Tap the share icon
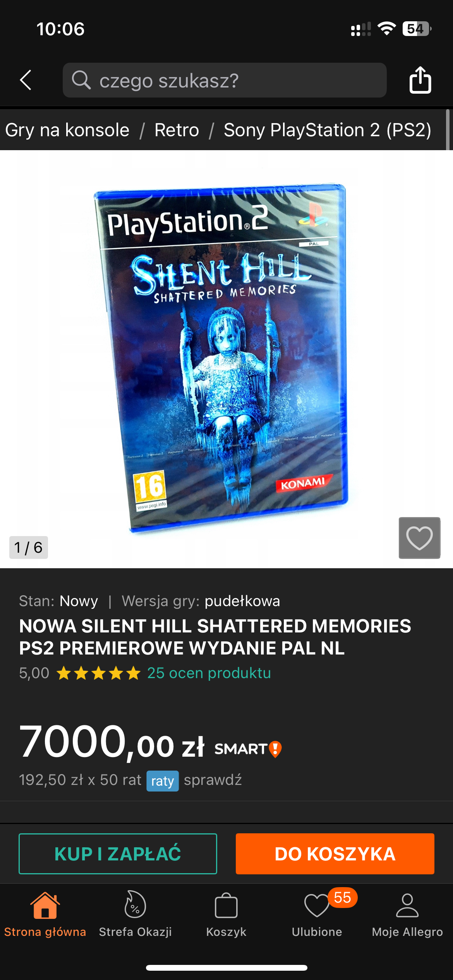 click(420, 80)
